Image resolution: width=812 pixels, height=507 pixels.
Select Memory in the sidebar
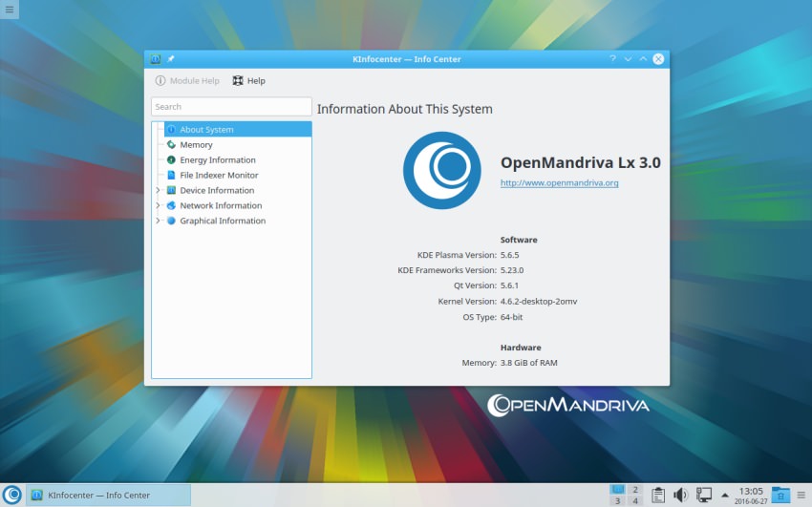(196, 145)
